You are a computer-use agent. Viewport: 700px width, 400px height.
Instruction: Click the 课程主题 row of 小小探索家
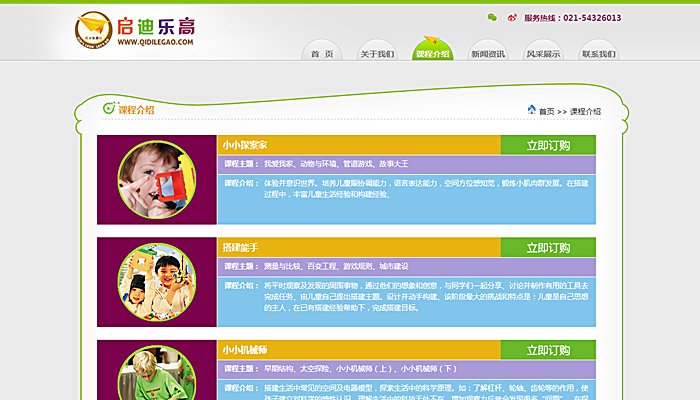click(407, 164)
